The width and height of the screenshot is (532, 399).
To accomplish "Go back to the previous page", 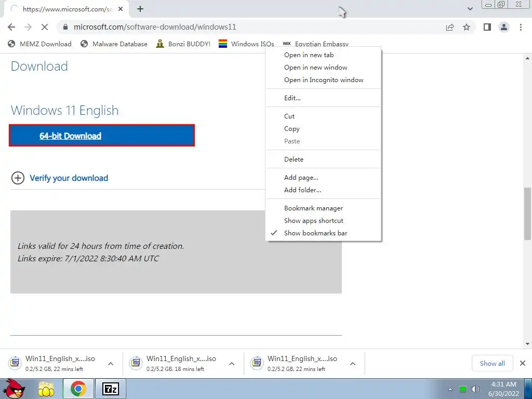I will [11, 27].
